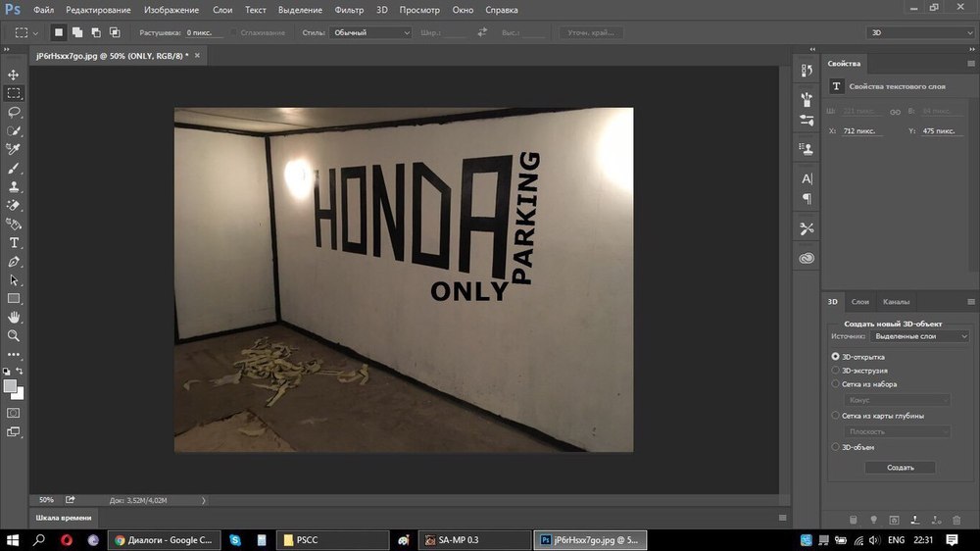The width and height of the screenshot is (980, 551).
Task: Open the Фильтр menu
Action: coord(348,10)
